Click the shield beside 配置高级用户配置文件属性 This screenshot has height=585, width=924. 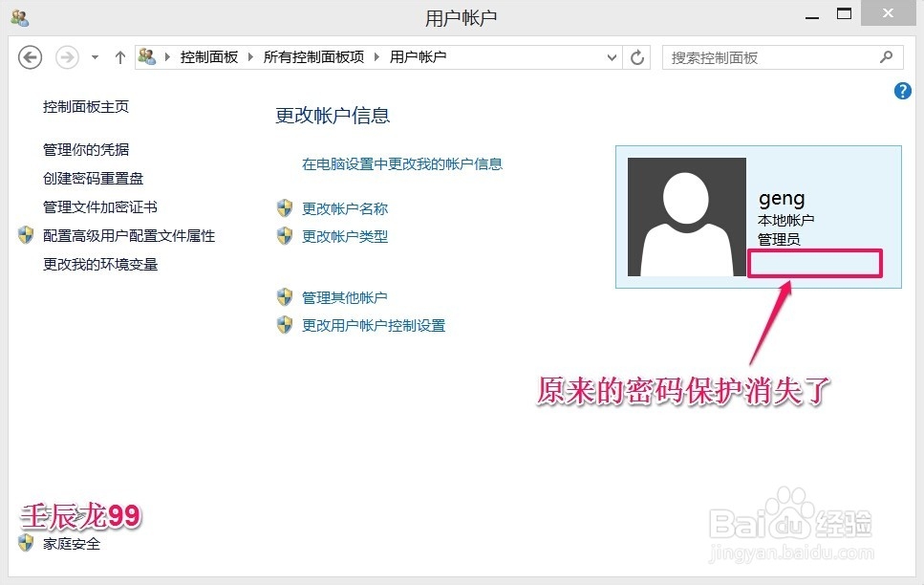pos(25,235)
